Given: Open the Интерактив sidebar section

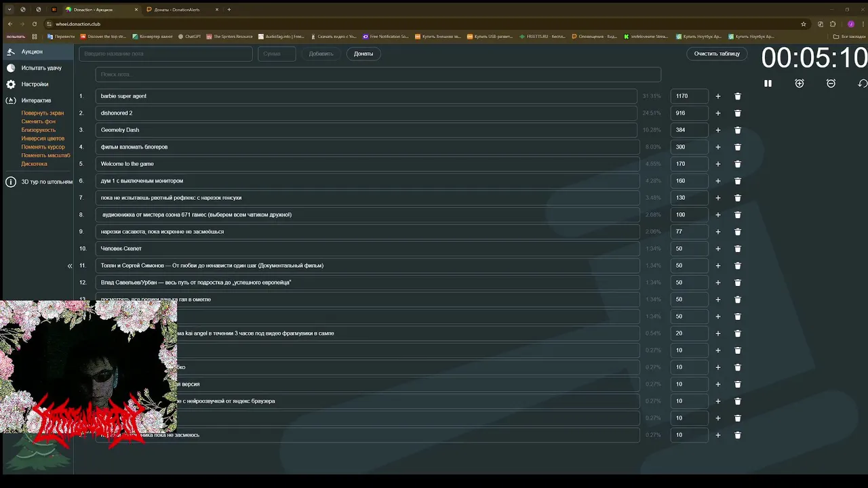Looking at the screenshot, I should pos(37,100).
